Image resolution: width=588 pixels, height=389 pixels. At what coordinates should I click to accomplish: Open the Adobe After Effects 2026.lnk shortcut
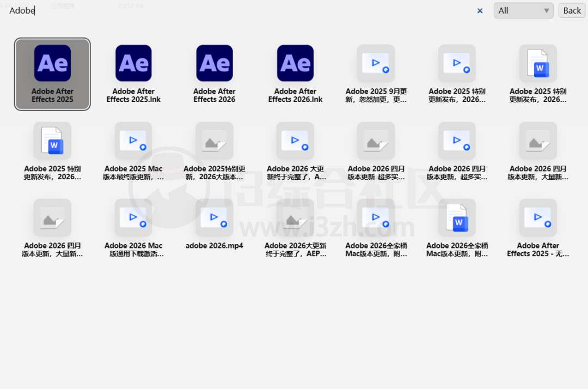pyautogui.click(x=296, y=74)
